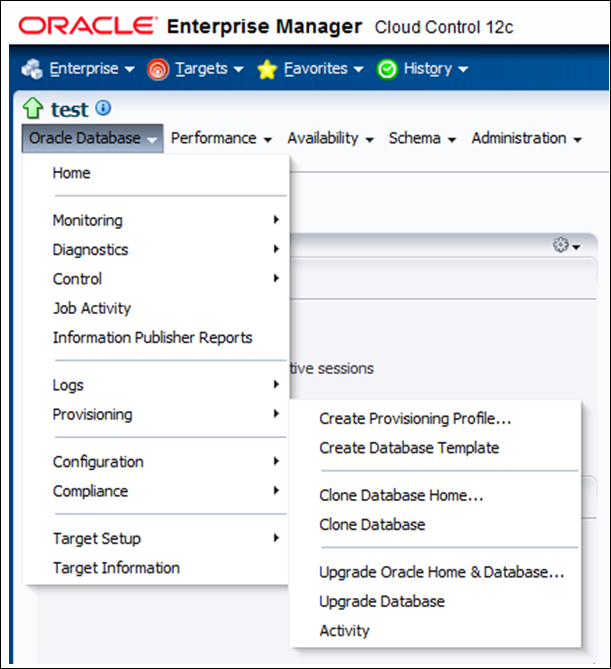Choose the Upgrade Database entry

pos(435,601)
